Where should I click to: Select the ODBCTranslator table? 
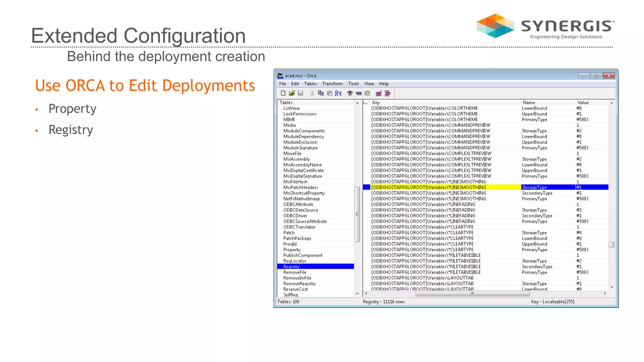click(299, 227)
